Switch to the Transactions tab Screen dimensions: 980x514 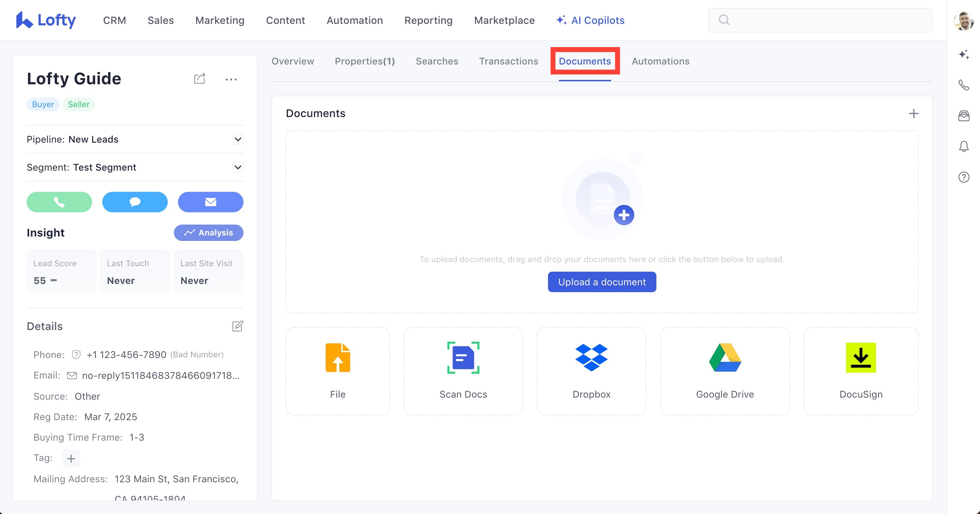508,61
